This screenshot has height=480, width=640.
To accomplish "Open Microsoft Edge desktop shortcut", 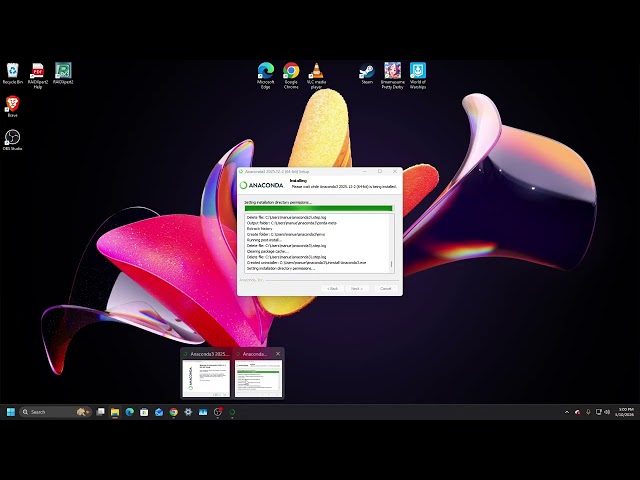I will [x=266, y=76].
